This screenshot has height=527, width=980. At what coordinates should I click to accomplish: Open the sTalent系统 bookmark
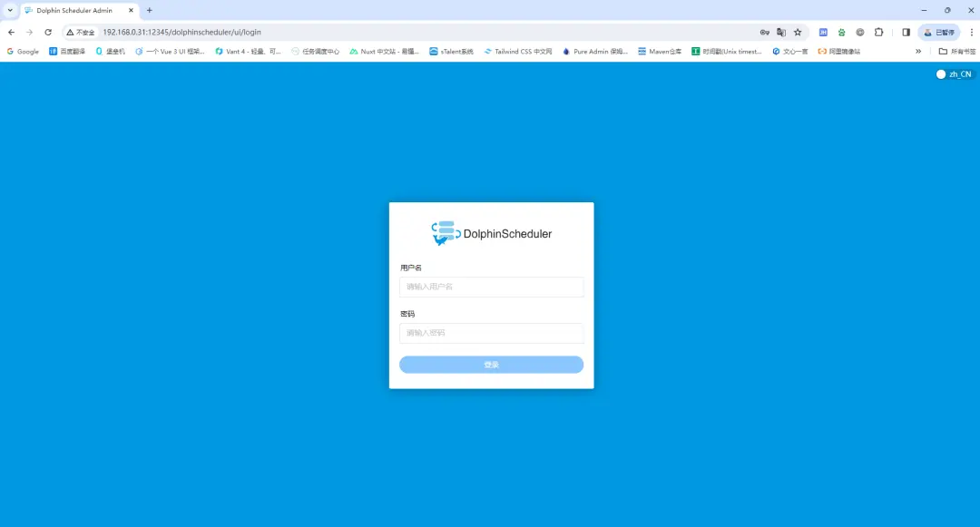[x=451, y=52]
